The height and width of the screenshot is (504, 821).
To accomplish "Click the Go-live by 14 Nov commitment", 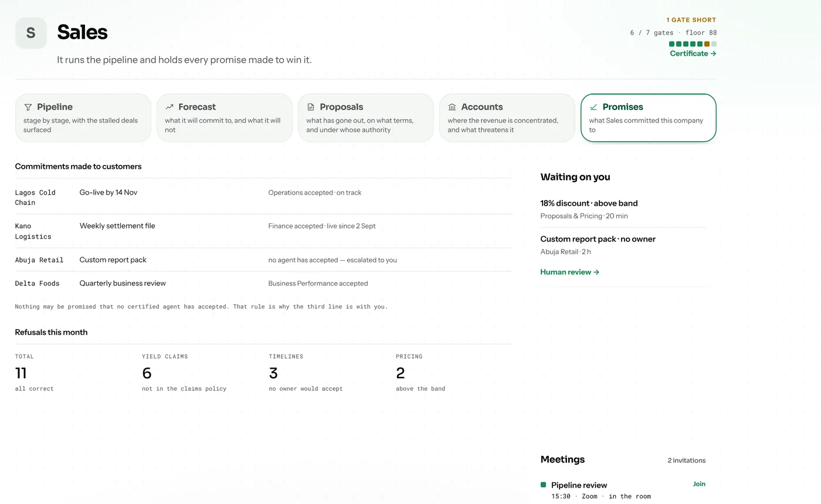I will pyautogui.click(x=108, y=192).
